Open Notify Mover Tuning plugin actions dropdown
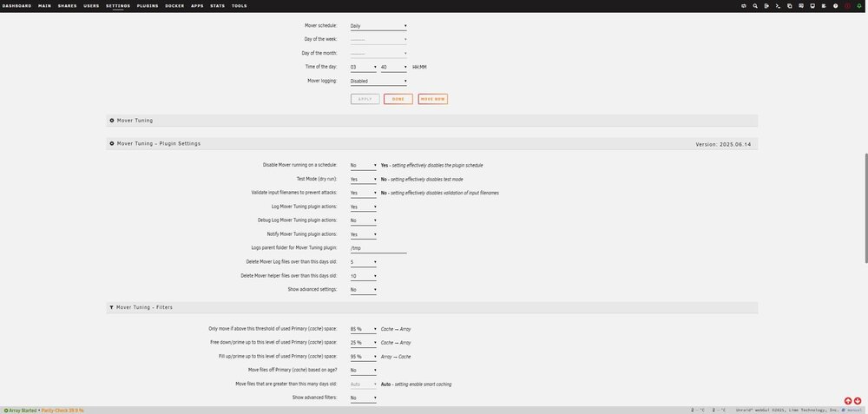The width and height of the screenshot is (868, 414). [363, 234]
